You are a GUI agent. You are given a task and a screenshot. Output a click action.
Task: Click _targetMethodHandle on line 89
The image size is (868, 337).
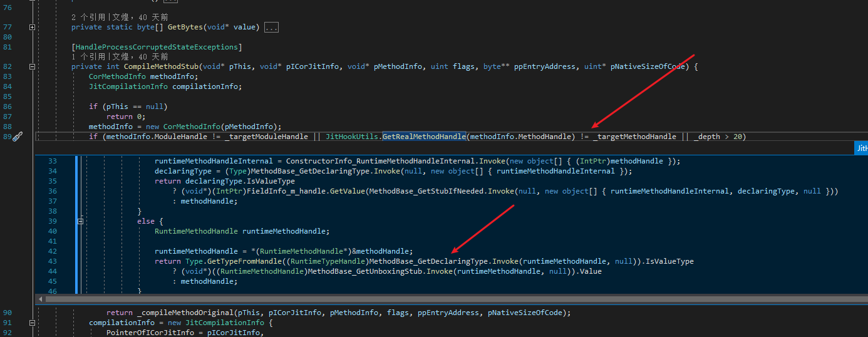635,137
